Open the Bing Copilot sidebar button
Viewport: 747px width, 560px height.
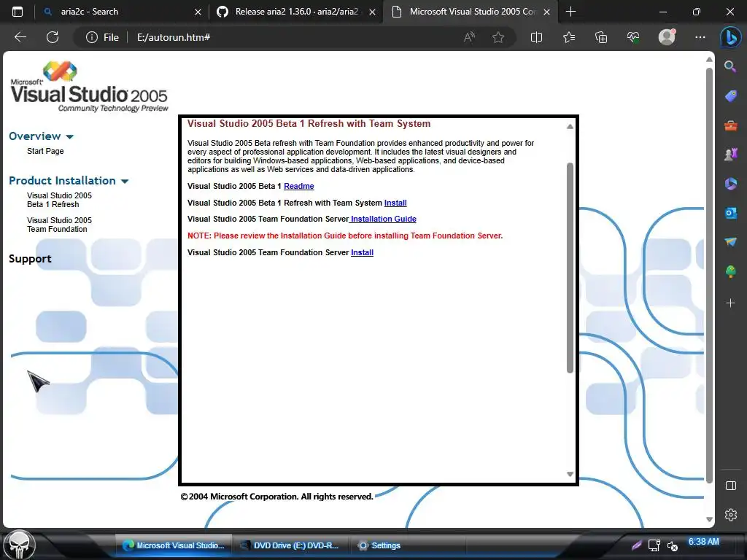click(730, 37)
